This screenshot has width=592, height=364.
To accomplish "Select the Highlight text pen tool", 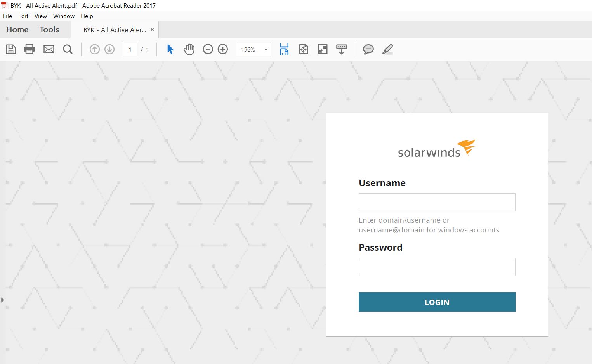I will [x=387, y=49].
